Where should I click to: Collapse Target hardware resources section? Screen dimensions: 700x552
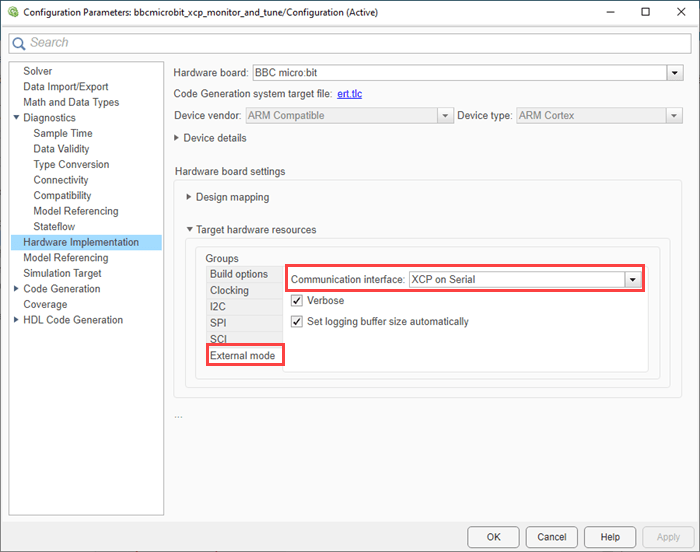pyautogui.click(x=189, y=230)
